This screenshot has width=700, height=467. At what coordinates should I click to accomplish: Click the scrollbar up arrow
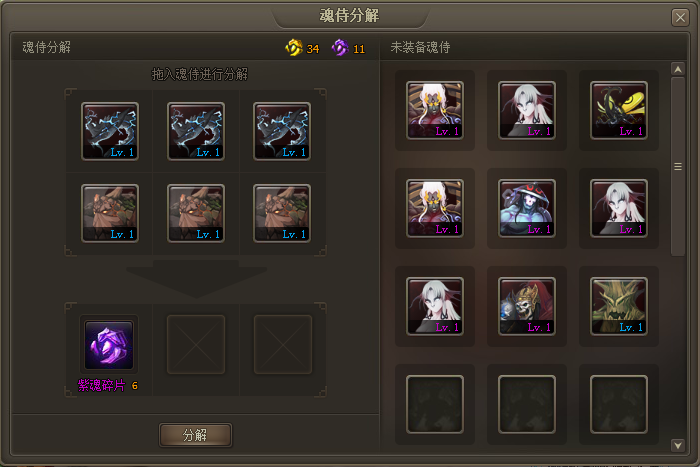[678, 69]
